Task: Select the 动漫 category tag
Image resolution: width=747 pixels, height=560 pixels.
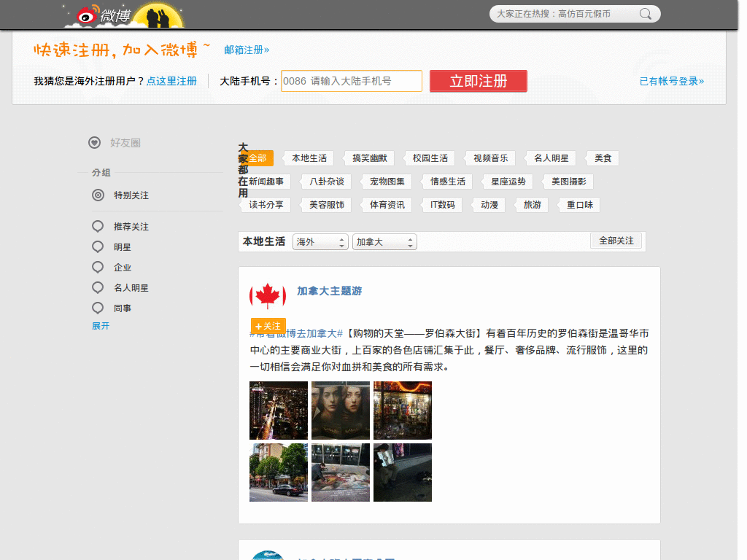Action: tap(489, 205)
